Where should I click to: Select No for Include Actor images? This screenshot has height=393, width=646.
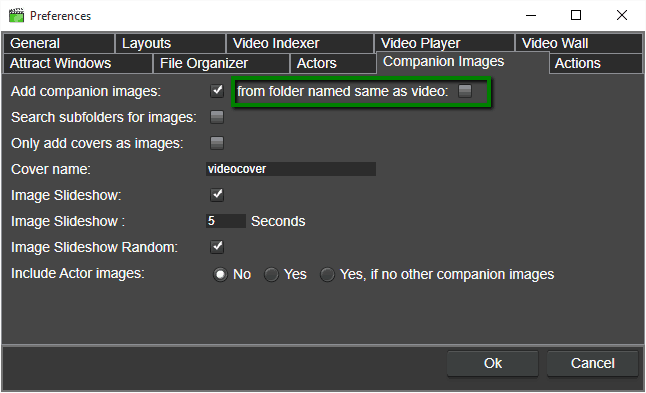[220, 274]
